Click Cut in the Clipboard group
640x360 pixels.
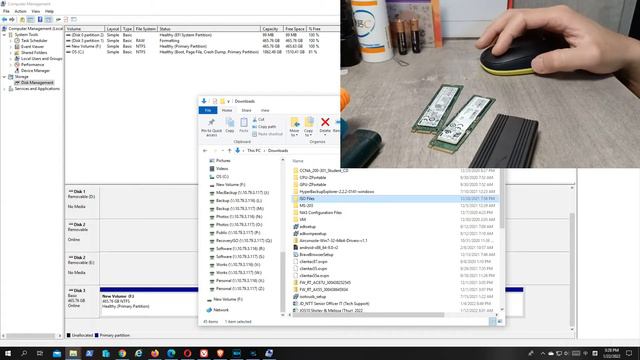258,120
